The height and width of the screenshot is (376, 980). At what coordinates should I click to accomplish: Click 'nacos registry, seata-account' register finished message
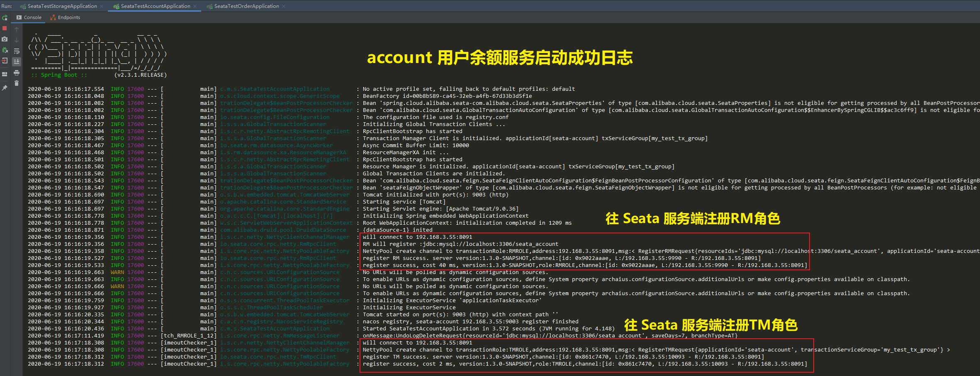(x=470, y=322)
